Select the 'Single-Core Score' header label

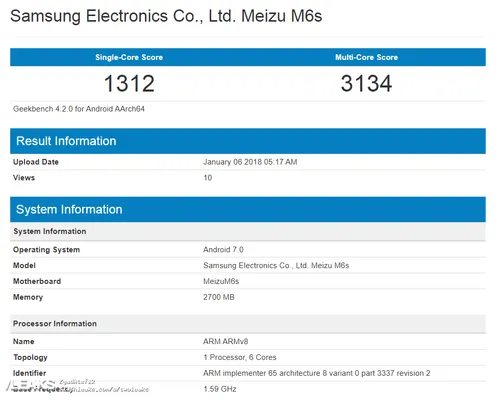pos(129,57)
